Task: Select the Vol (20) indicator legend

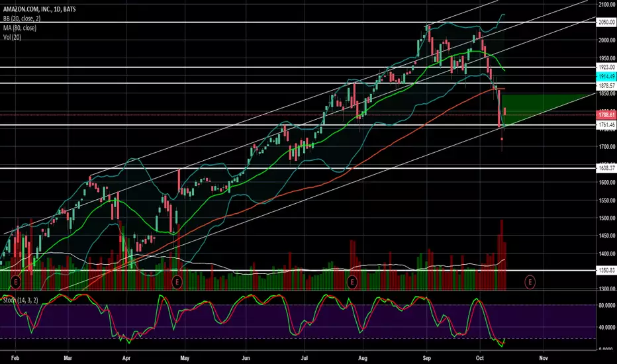Action: point(12,37)
